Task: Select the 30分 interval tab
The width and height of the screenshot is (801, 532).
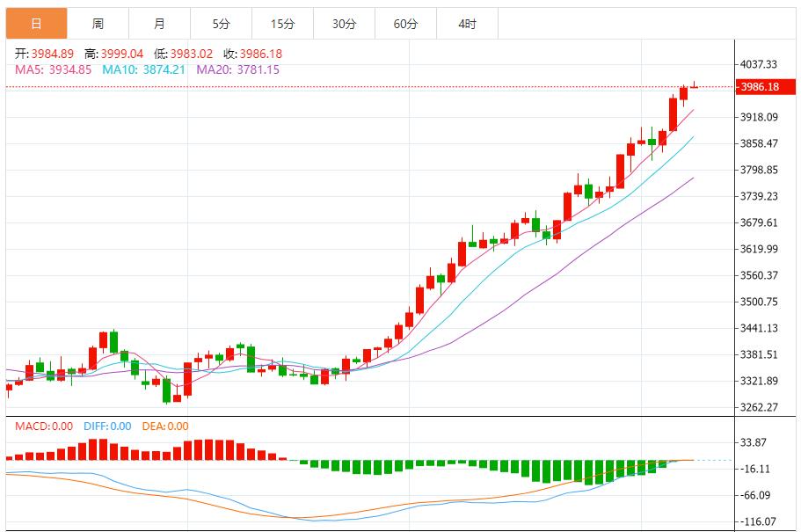Action: 344,24
